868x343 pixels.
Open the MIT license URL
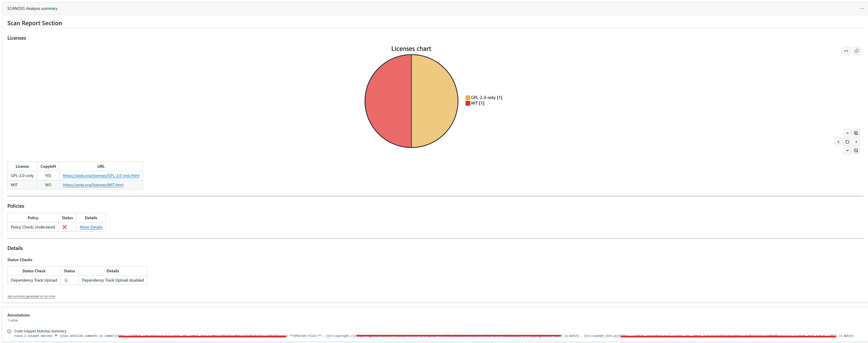pyautogui.click(x=93, y=184)
